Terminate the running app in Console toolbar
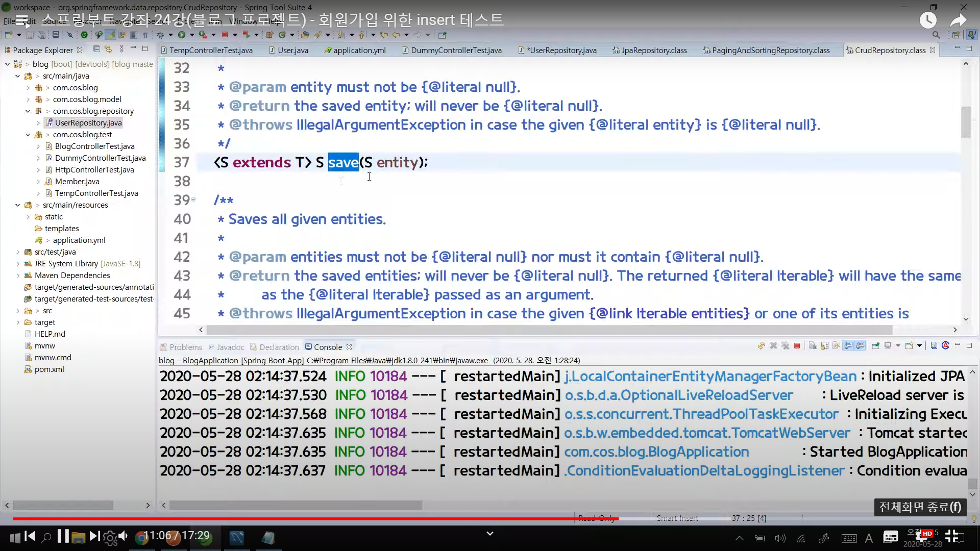 tap(797, 346)
